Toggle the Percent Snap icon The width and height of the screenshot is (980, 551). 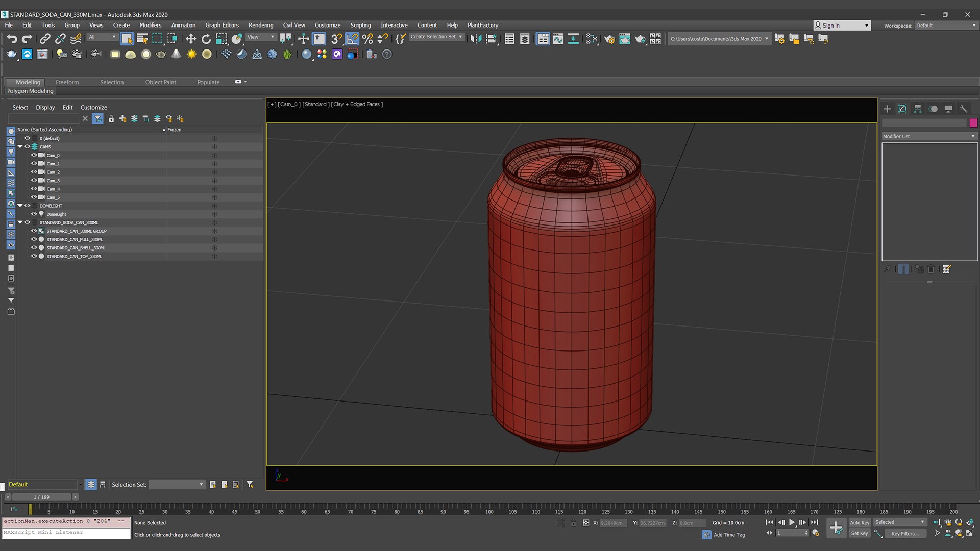click(x=367, y=39)
